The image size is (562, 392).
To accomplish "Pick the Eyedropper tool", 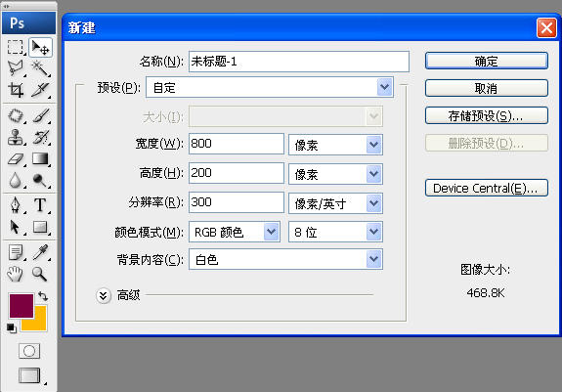I will (x=40, y=252).
